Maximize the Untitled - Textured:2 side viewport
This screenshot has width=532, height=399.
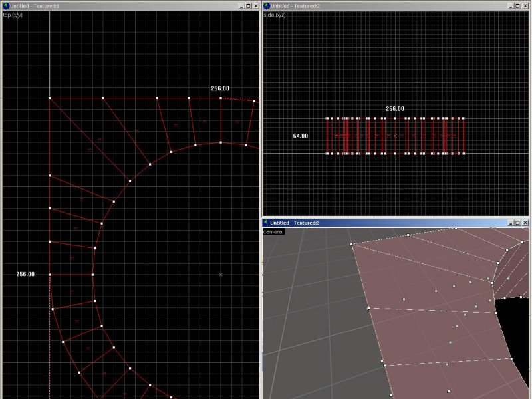click(x=518, y=5)
